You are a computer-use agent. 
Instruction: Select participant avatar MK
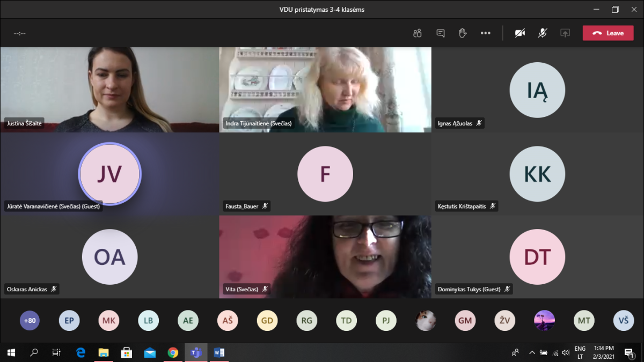tap(109, 321)
